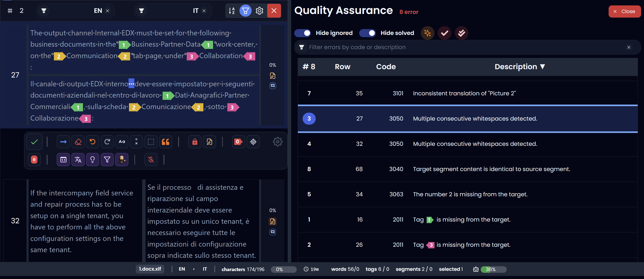Viewport: 644px width, 279px height.
Task: Select the 1.docx.xlf file tab
Action: (149, 269)
